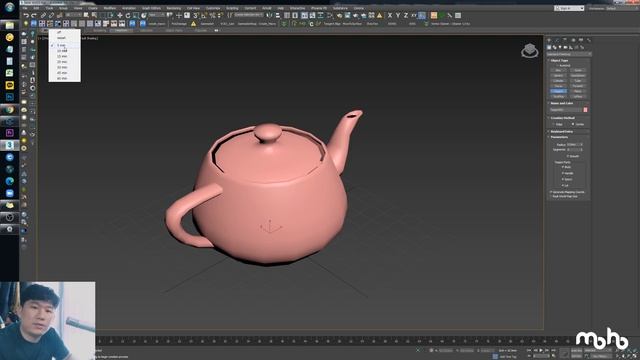Image resolution: width=640 pixels, height=360 pixels.
Task: Click the Radius value field
Action: (573, 144)
